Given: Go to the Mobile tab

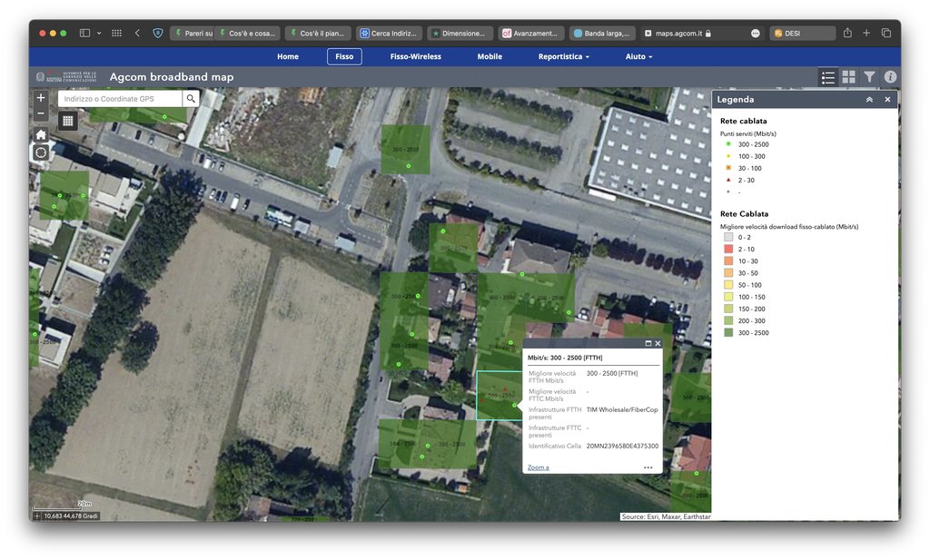Looking at the screenshot, I should [490, 56].
